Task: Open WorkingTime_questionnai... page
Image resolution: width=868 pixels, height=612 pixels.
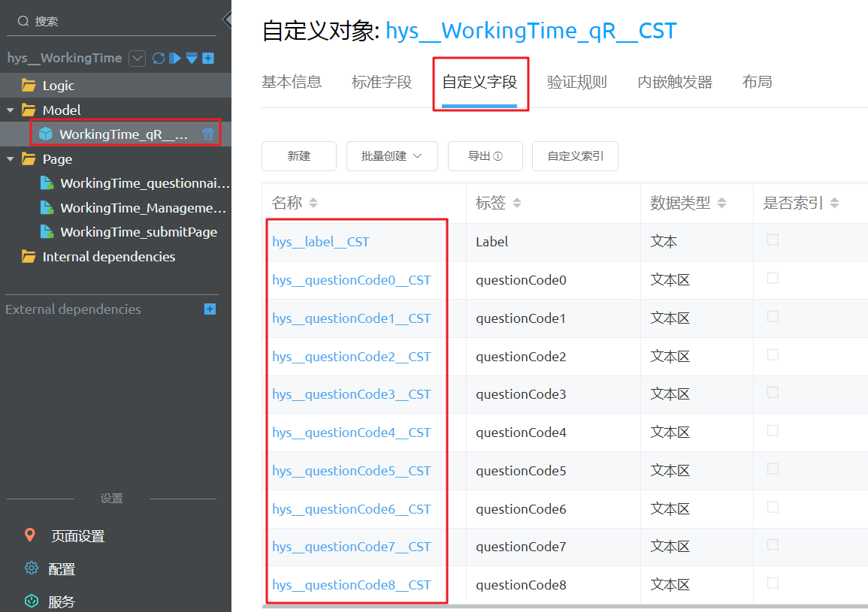Action: coord(145,183)
